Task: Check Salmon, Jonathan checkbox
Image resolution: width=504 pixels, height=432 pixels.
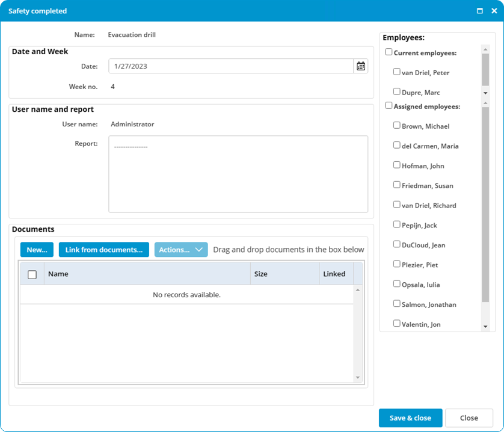Action: click(396, 303)
